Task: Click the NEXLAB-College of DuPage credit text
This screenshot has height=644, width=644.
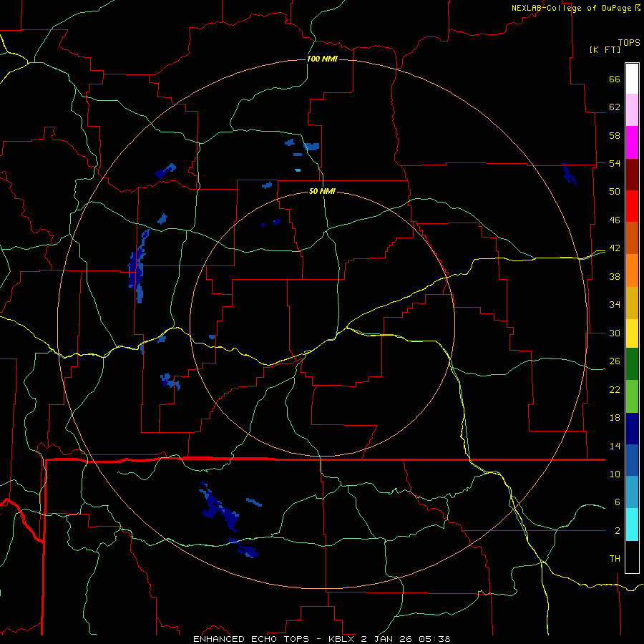Action: pos(571,8)
